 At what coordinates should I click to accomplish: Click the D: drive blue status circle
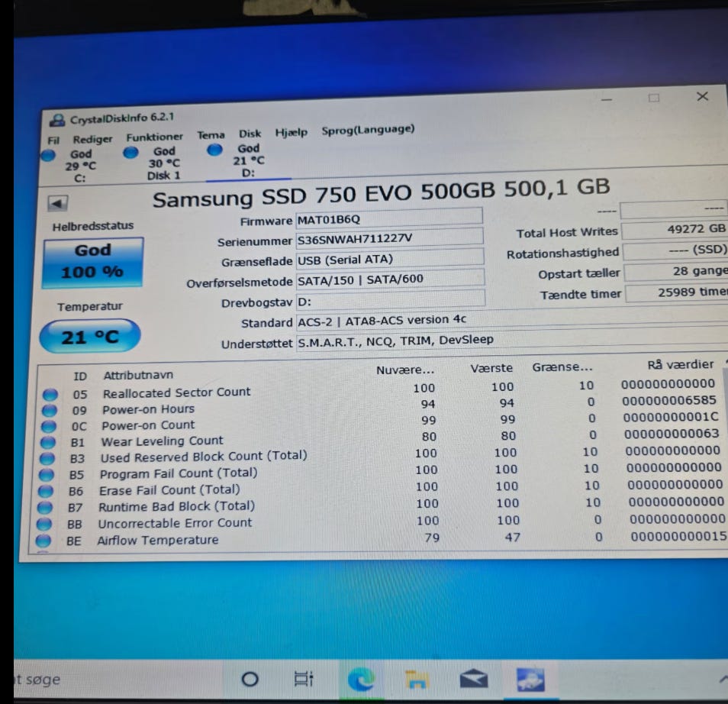(x=214, y=150)
